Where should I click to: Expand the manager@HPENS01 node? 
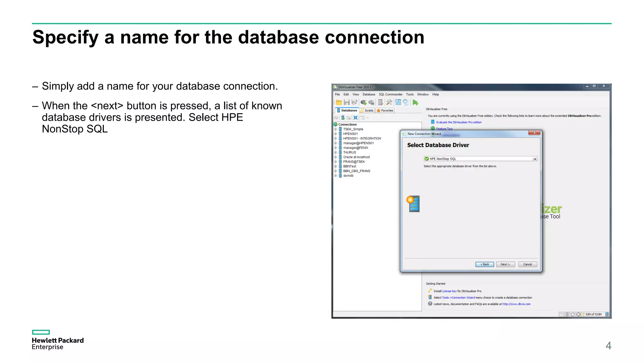pos(336,143)
